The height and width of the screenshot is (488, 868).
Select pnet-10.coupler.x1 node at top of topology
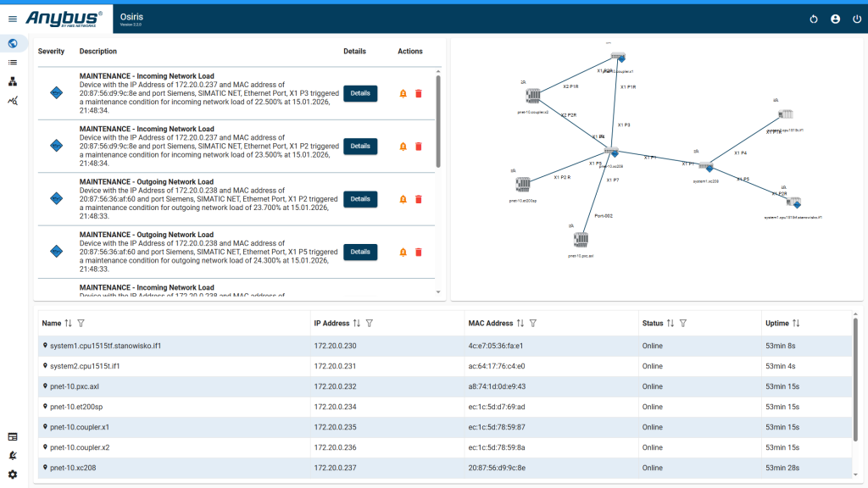click(618, 57)
